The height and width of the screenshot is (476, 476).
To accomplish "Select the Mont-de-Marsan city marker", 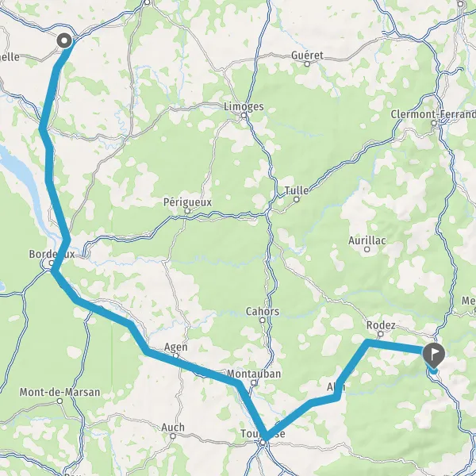I will coord(60,401).
